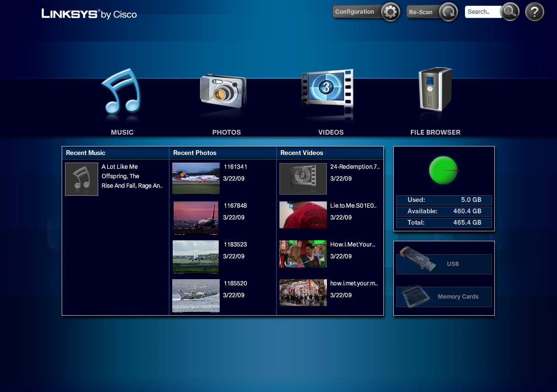The width and height of the screenshot is (557, 392).
Task: Click in the Search text field
Action: tap(482, 12)
